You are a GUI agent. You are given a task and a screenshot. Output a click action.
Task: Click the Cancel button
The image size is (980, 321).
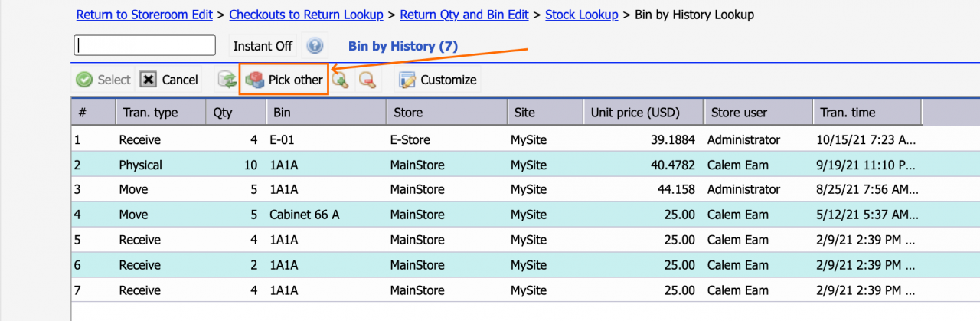(x=169, y=80)
